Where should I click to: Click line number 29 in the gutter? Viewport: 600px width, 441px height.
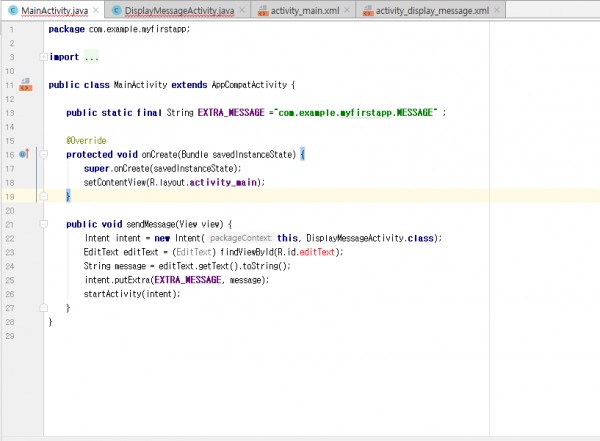(x=10, y=336)
